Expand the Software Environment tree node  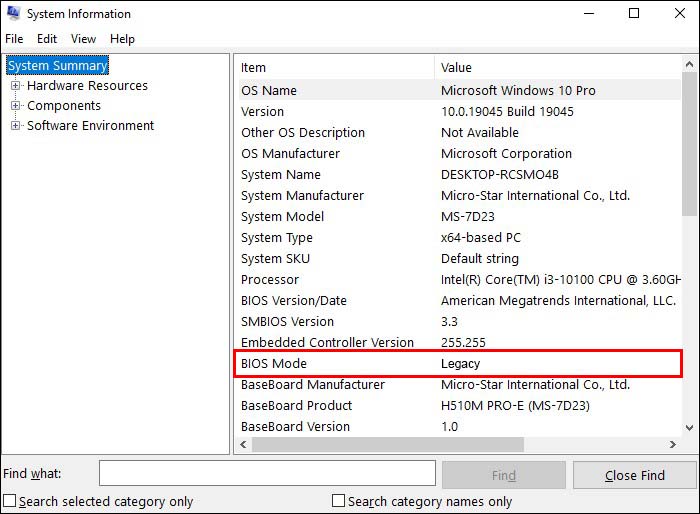pyautogui.click(x=16, y=126)
